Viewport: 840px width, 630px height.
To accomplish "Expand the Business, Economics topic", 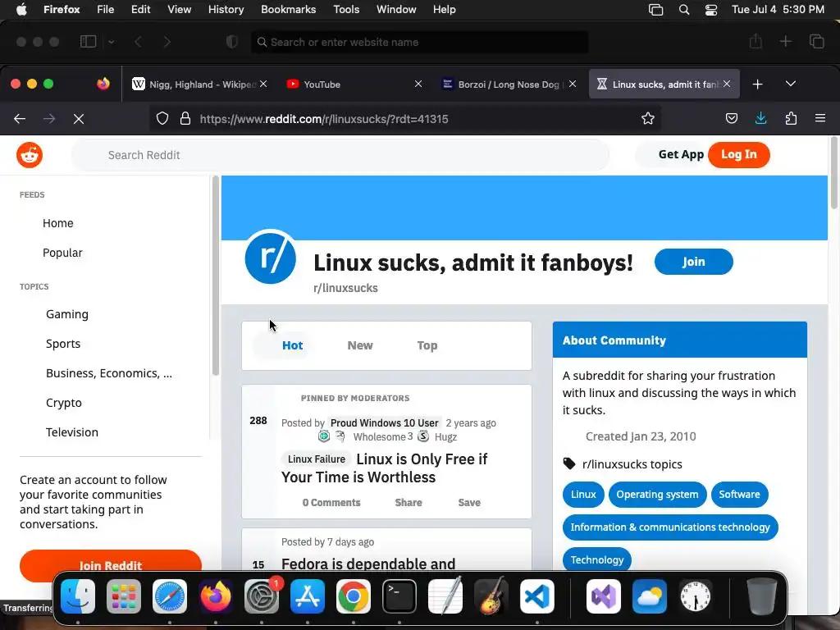I will coord(109,373).
